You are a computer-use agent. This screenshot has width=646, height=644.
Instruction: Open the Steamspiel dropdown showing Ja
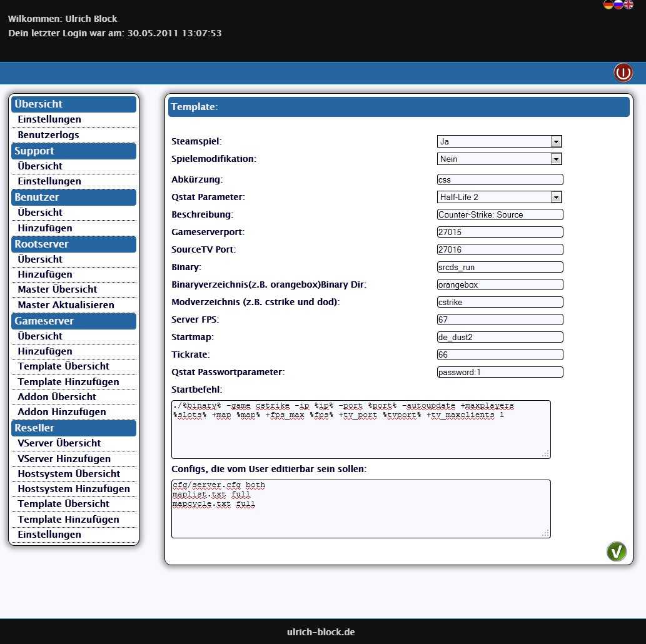tap(499, 141)
